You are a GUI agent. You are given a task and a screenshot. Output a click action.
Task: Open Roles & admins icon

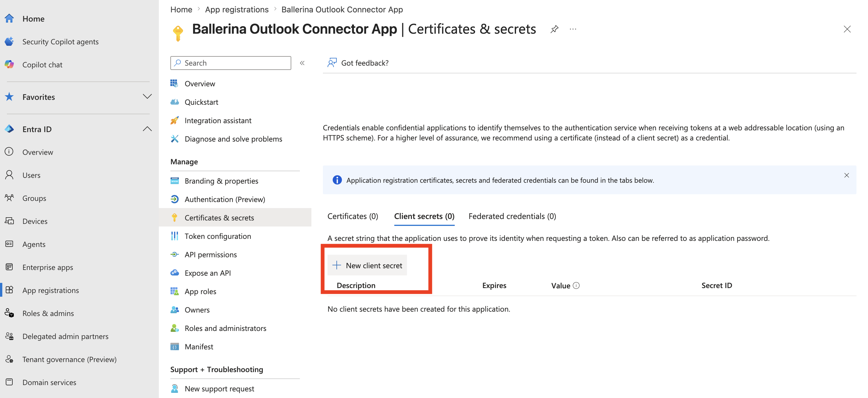pyautogui.click(x=9, y=313)
